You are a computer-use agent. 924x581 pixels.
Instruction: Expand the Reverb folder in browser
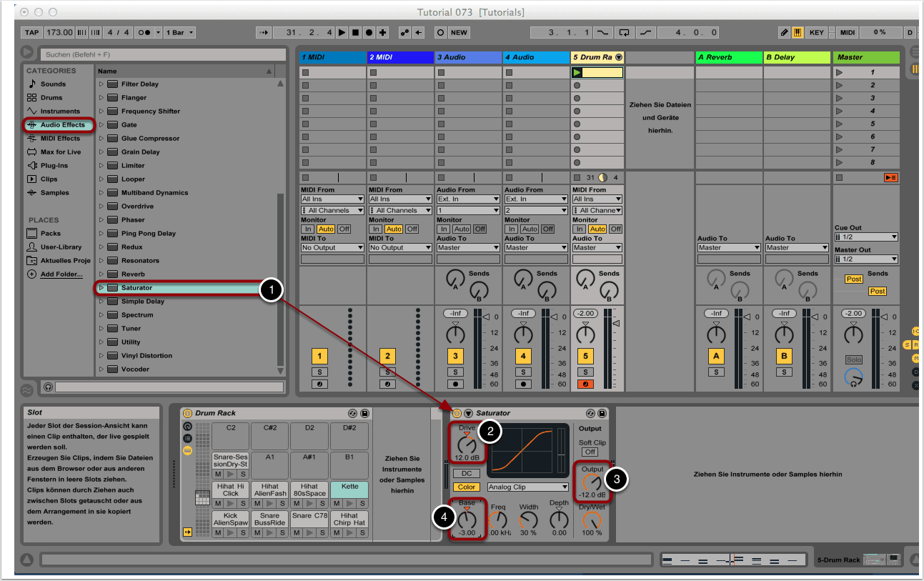(x=101, y=274)
